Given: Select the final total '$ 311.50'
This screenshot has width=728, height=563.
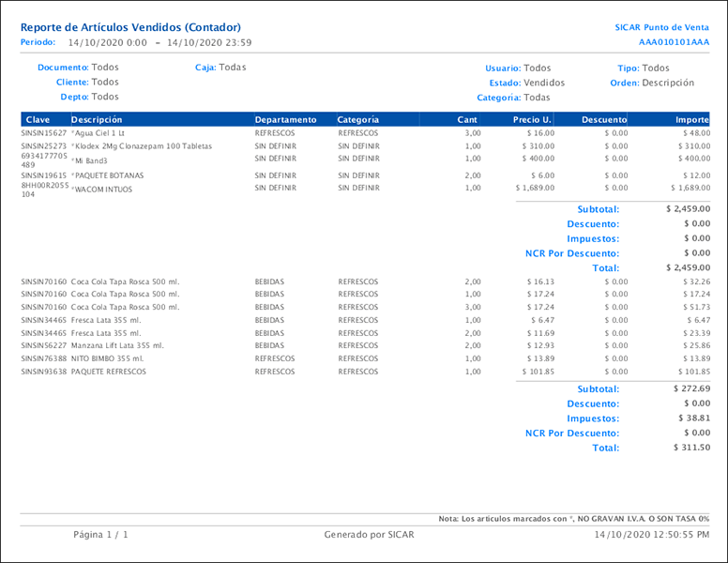Looking at the screenshot, I should 691,448.
